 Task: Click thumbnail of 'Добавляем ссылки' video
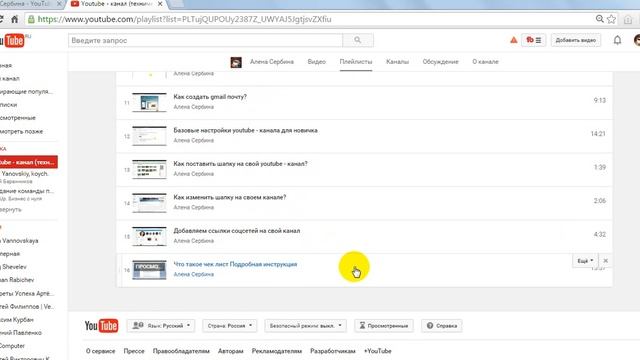pyautogui.click(x=149, y=236)
